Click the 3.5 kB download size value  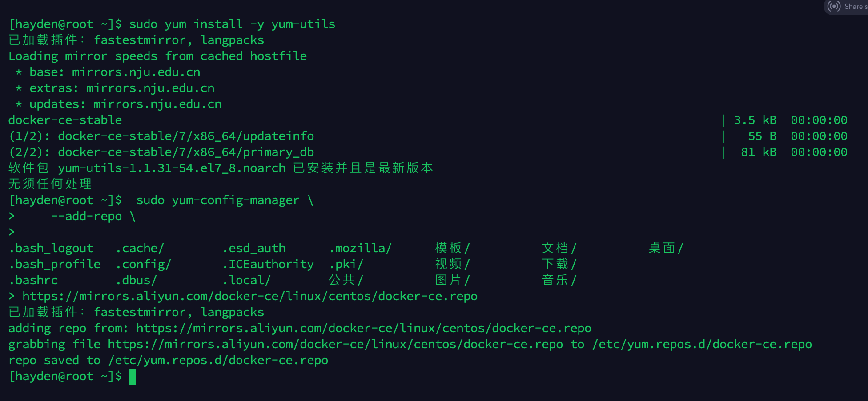click(x=755, y=120)
